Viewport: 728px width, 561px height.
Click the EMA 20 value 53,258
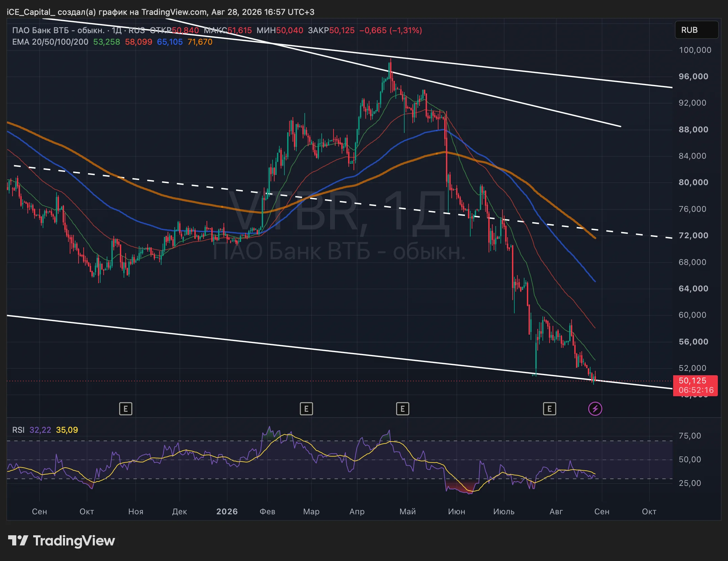coord(107,42)
